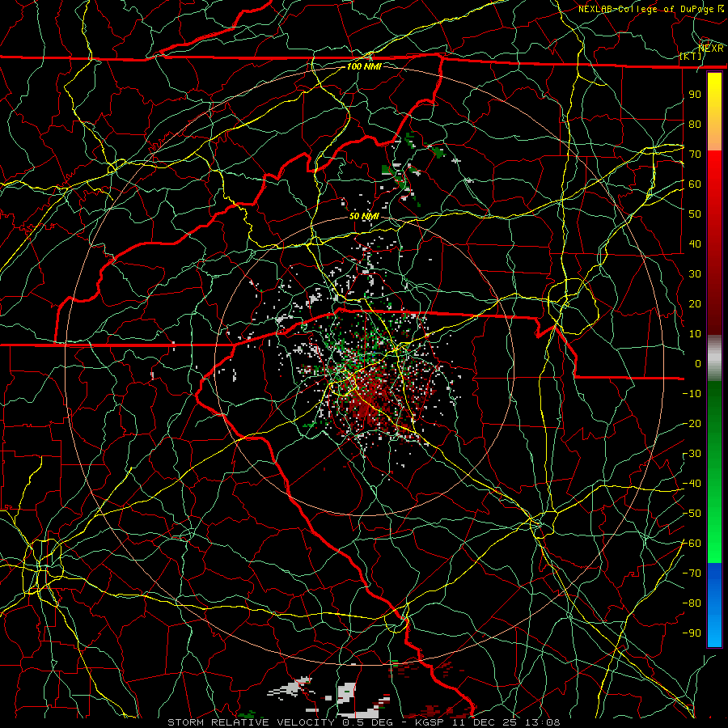The image size is (728, 728).
Task: Click the negative 50 velocity scale value
Action: (x=692, y=514)
